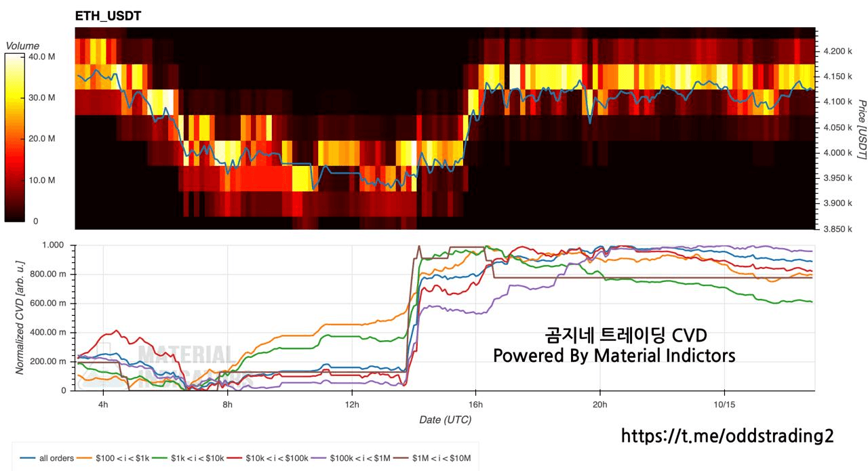
Task: Click the 'Date (UTC)' axis title
Action: (445, 419)
